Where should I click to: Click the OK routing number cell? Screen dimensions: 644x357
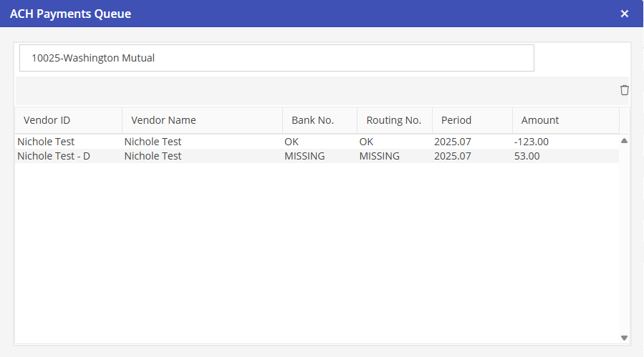click(367, 142)
